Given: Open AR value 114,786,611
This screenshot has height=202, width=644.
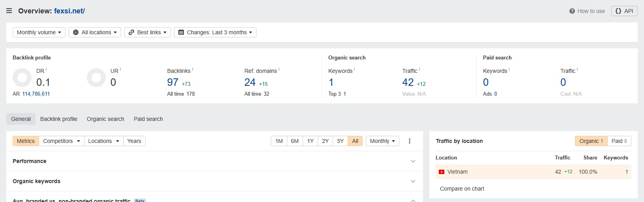Looking at the screenshot, I should [36, 94].
